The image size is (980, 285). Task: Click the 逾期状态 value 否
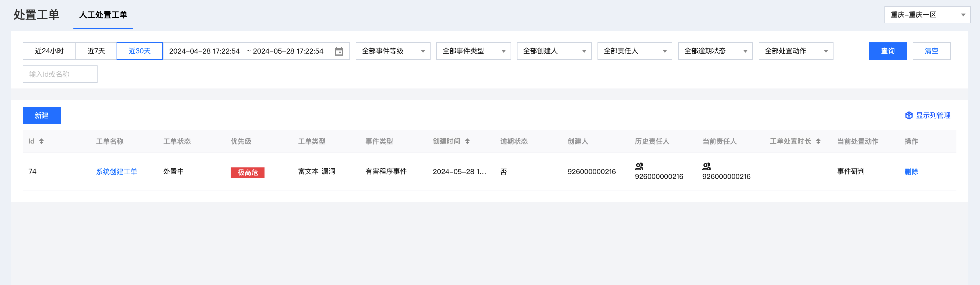pos(504,172)
